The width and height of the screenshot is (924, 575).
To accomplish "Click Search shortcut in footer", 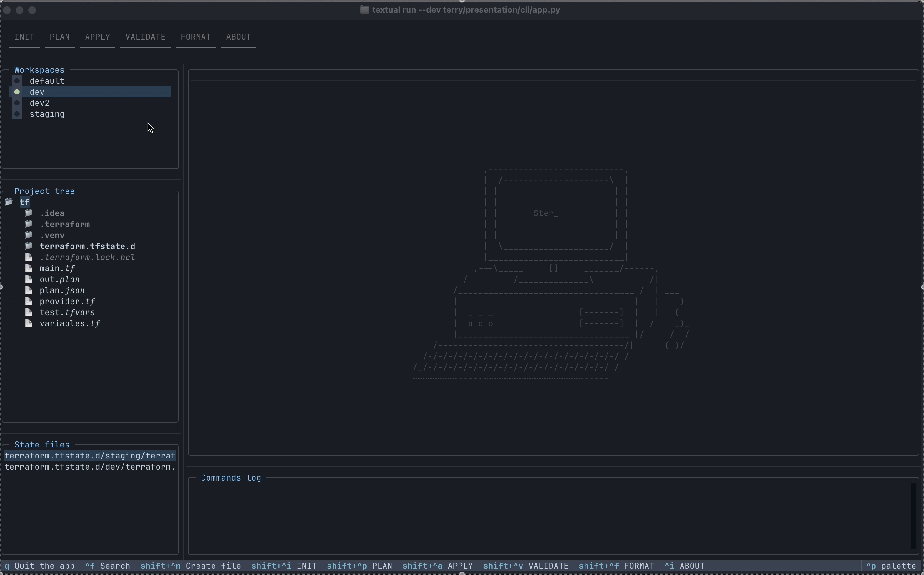I will point(108,566).
